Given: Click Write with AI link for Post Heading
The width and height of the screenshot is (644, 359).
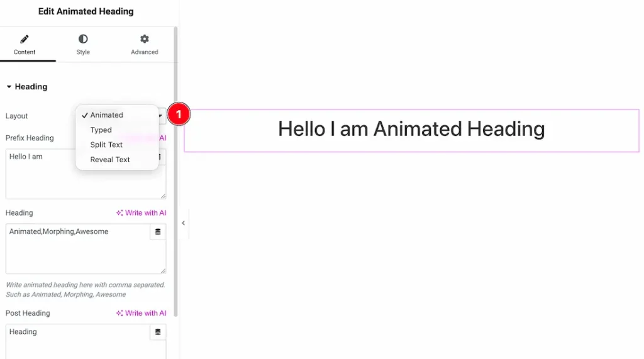Looking at the screenshot, I should click(145, 313).
